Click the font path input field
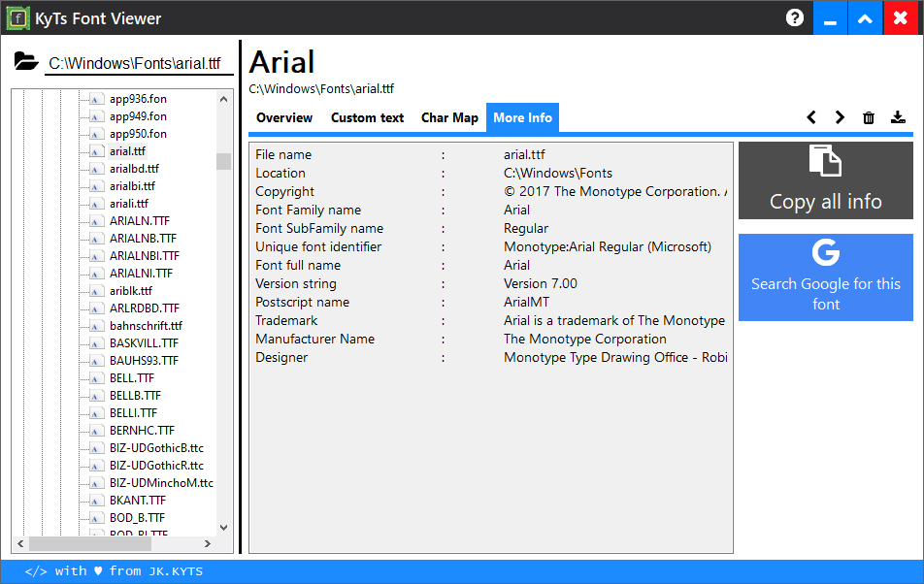Viewport: 924px width, 584px height. [x=139, y=63]
